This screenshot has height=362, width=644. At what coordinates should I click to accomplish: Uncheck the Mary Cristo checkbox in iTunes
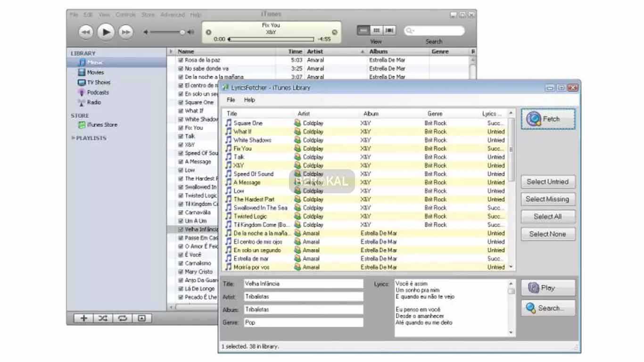point(181,272)
